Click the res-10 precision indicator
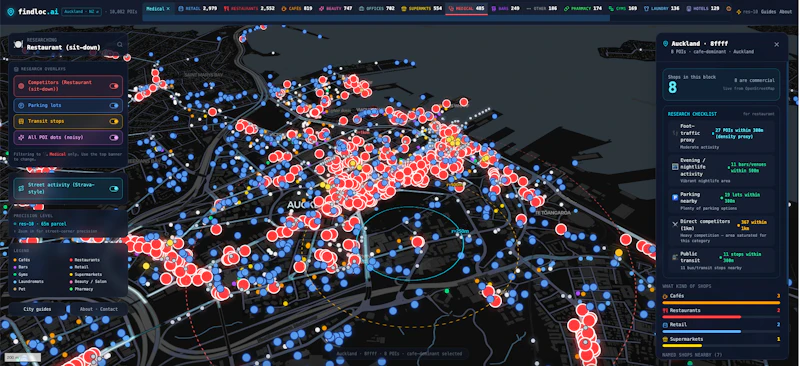This screenshot has height=366, width=800. pyautogui.click(x=747, y=11)
